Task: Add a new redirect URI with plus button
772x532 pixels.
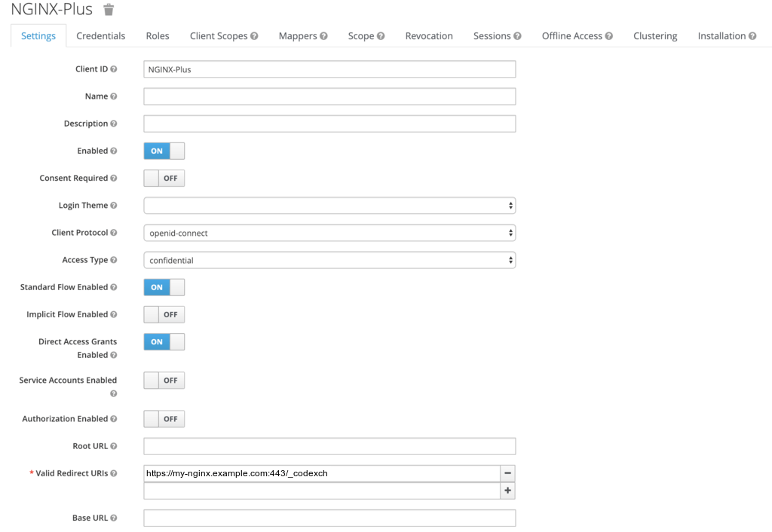Action: click(x=508, y=491)
